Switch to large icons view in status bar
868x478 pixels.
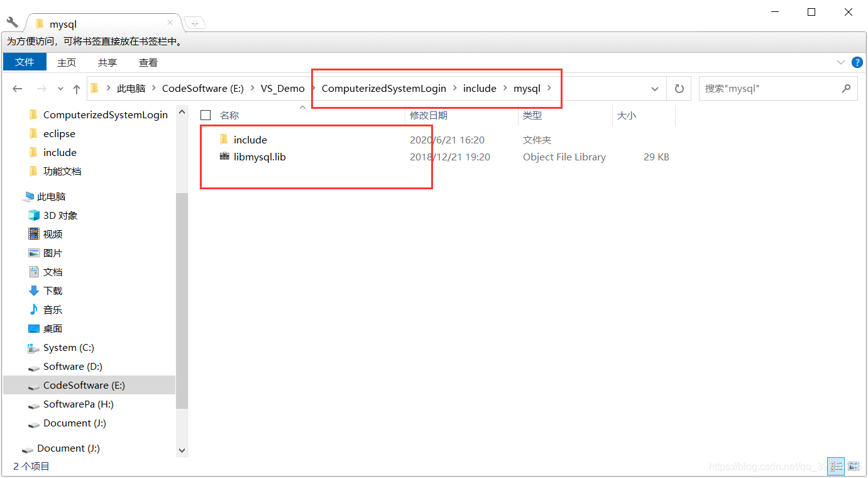click(854, 466)
